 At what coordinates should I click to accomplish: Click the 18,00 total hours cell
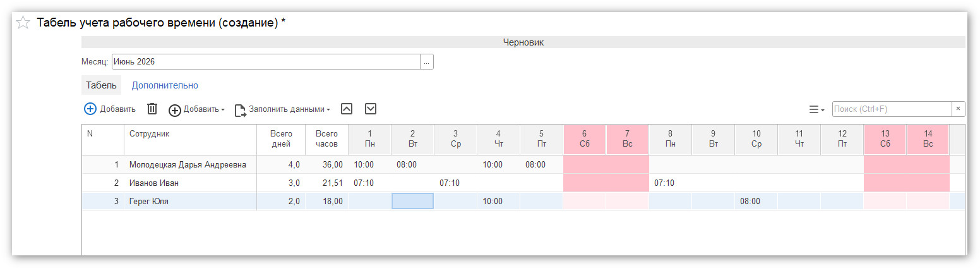click(326, 201)
